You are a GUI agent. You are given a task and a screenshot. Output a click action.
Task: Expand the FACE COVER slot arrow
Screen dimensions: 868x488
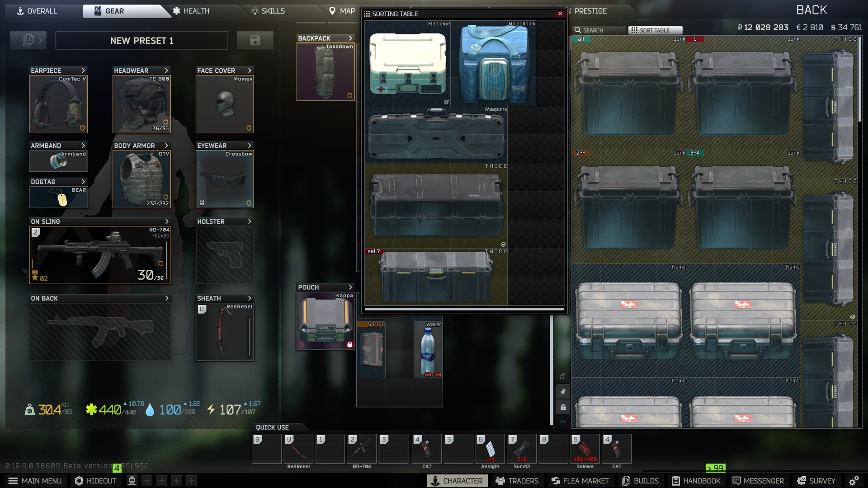click(250, 70)
